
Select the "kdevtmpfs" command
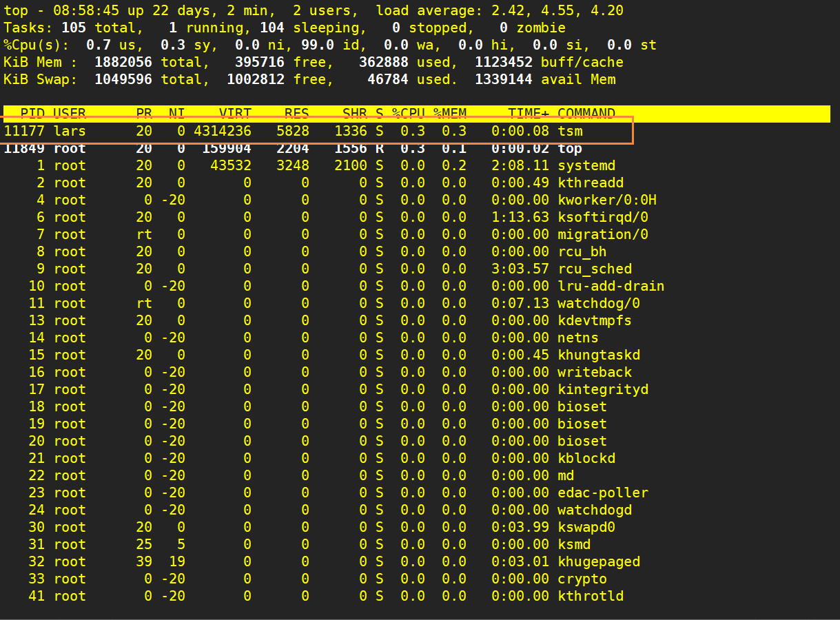pyautogui.click(x=595, y=320)
